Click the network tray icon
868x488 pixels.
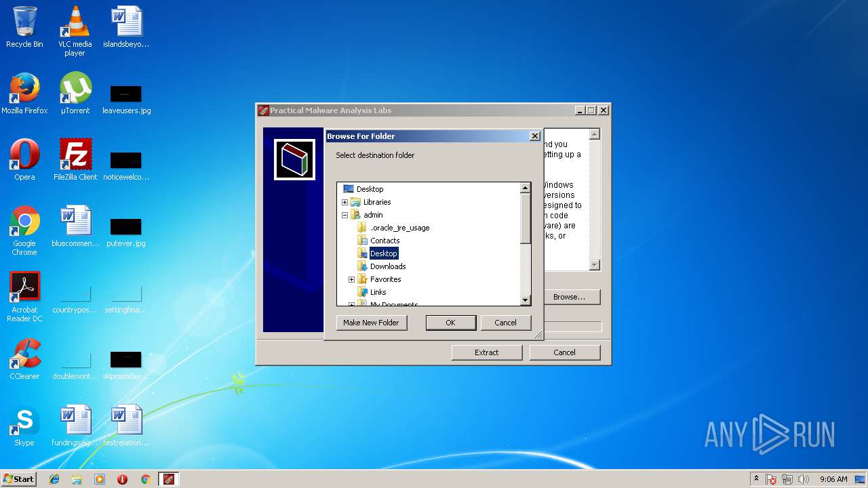pyautogui.click(x=788, y=479)
